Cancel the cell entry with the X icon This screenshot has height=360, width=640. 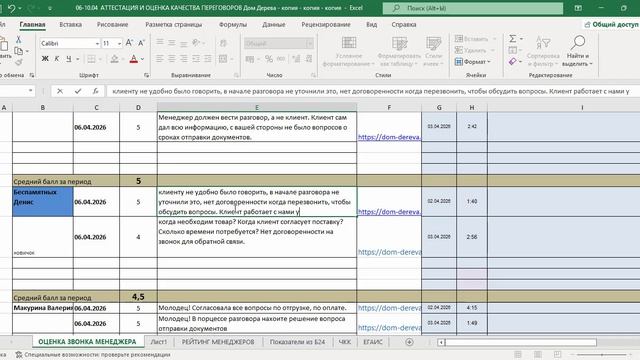(60, 91)
